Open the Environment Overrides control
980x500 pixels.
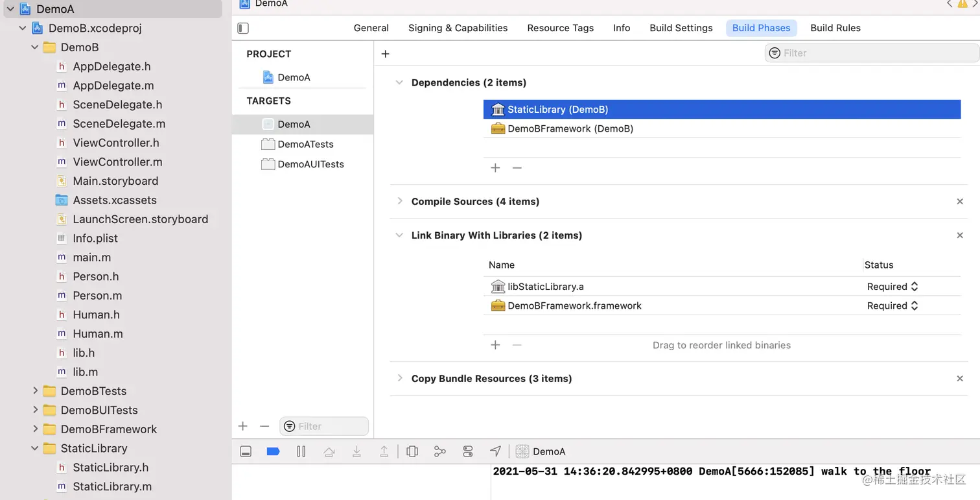[x=468, y=451]
